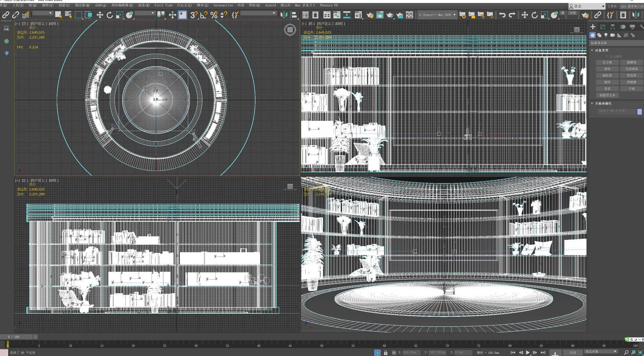Open project path dropdown C:\Users
The height and width of the screenshot is (356, 644).
click(x=437, y=15)
